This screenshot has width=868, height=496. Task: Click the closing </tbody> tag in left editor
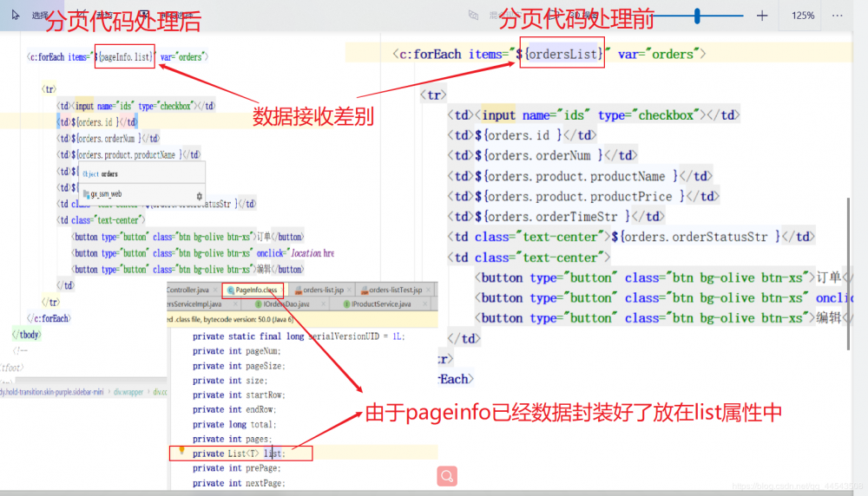click(x=26, y=335)
